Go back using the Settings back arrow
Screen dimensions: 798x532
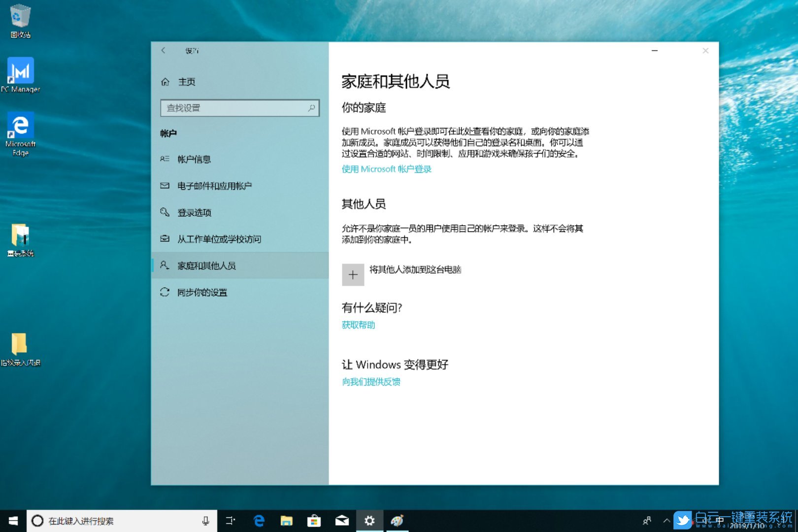point(164,50)
